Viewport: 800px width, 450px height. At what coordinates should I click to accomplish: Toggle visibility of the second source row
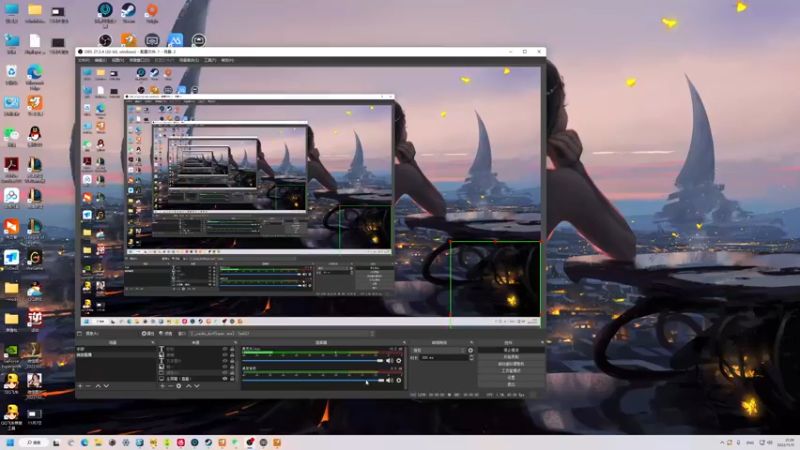[225, 355]
